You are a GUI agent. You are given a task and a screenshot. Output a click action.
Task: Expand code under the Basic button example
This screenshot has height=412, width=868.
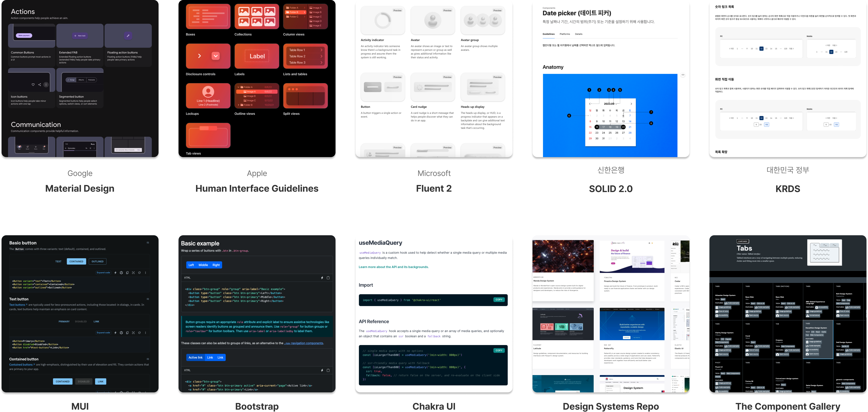click(103, 273)
